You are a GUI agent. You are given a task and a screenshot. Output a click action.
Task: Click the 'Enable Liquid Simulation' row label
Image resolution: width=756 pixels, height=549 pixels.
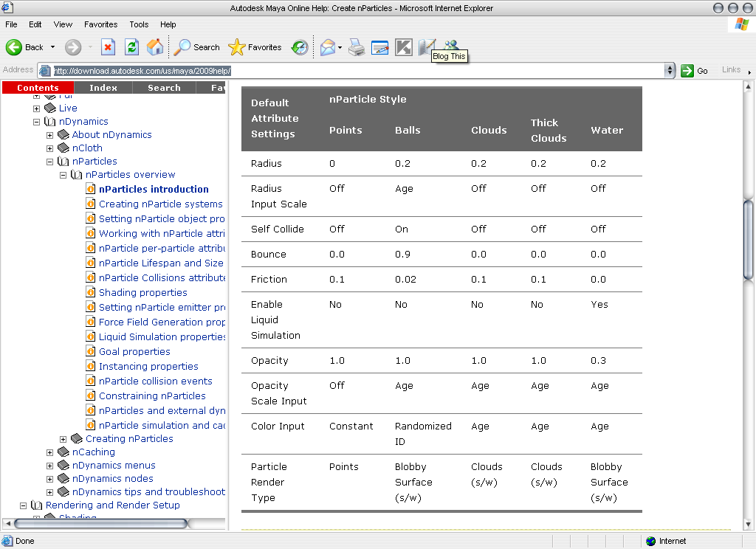(x=275, y=320)
